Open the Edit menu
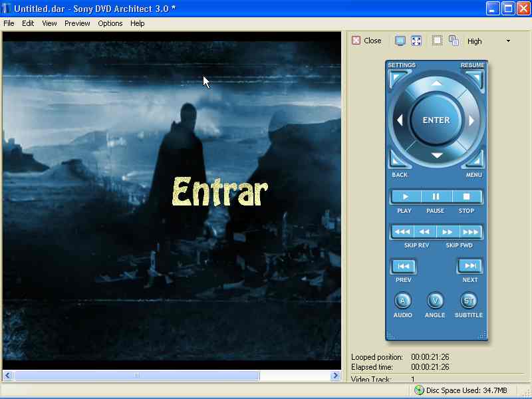The width and height of the screenshot is (532, 399). click(x=28, y=23)
